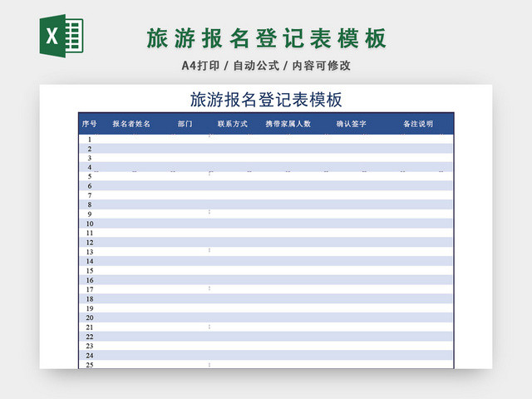The height and width of the screenshot is (399, 532).
Task: Click row number 1 cell
Action: [x=90, y=140]
